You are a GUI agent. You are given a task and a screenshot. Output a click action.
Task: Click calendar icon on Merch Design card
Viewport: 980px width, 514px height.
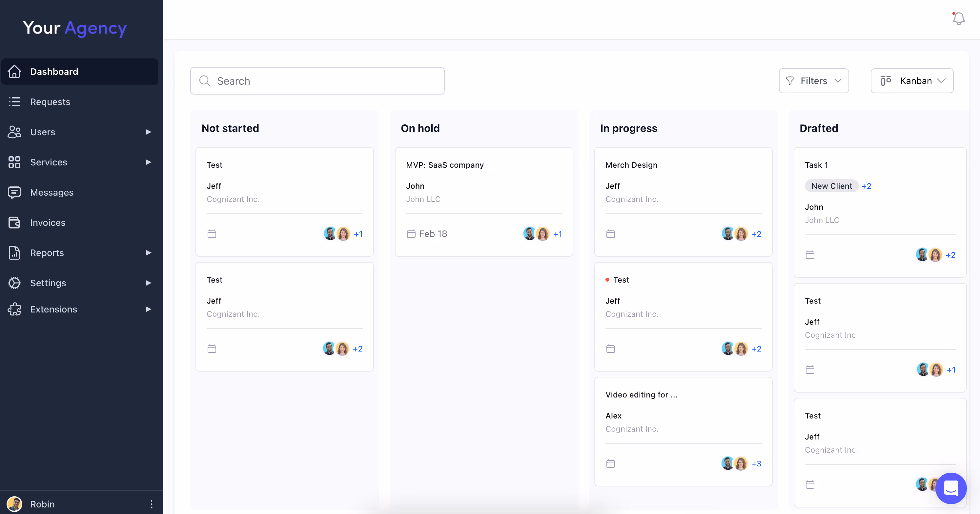pyautogui.click(x=610, y=234)
